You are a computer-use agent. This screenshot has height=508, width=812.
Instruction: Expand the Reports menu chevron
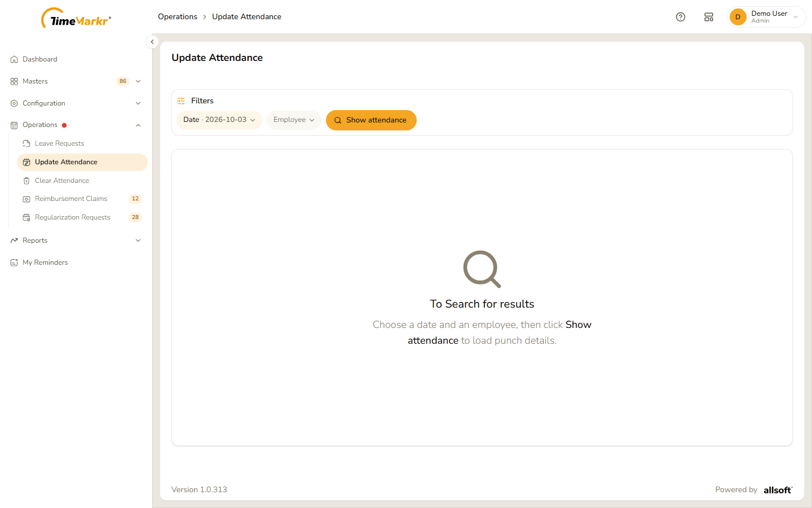(x=138, y=240)
